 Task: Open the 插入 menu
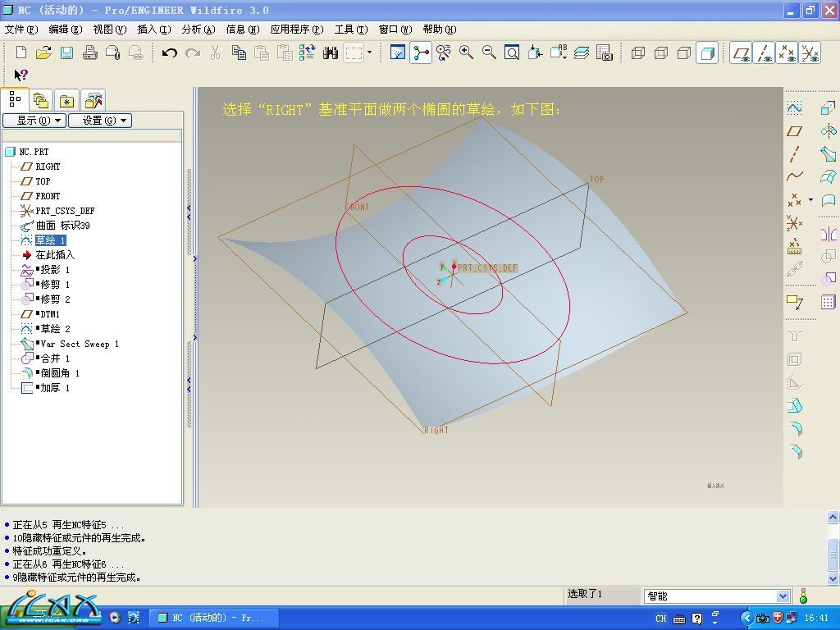coord(153,29)
